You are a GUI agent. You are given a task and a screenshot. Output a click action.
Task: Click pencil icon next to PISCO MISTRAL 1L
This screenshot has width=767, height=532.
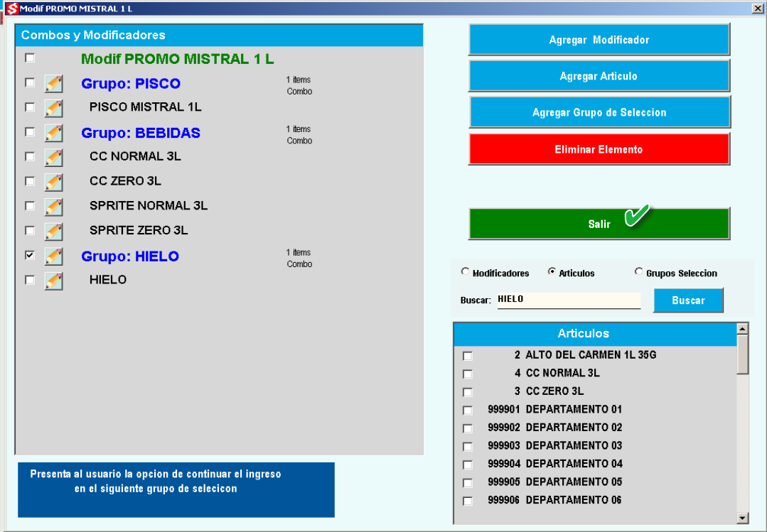(x=54, y=108)
